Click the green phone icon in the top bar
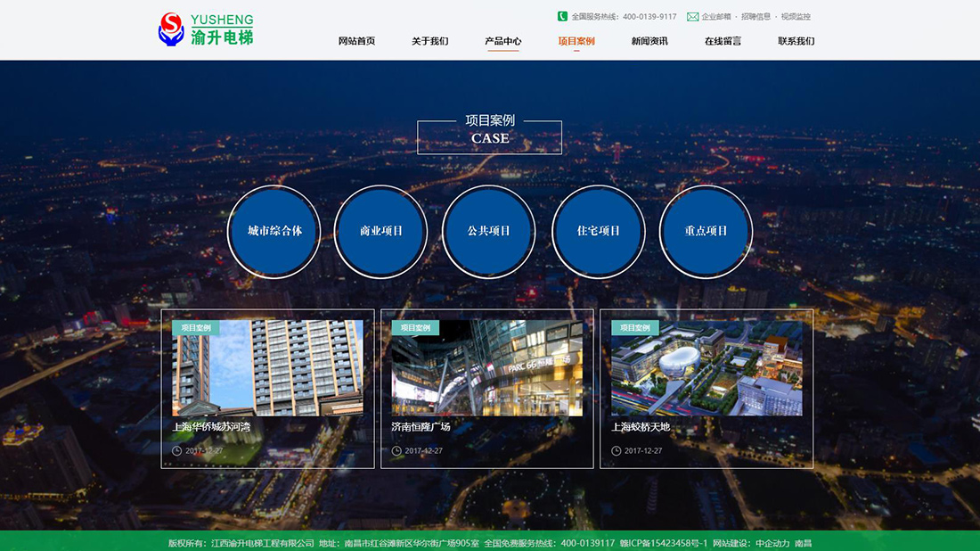Viewport: 980px width, 551px height. tap(560, 16)
